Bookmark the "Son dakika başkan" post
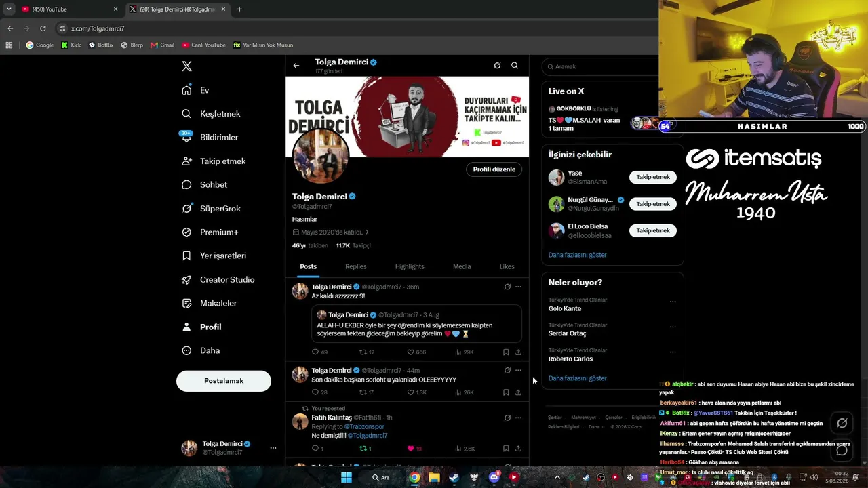 point(506,392)
